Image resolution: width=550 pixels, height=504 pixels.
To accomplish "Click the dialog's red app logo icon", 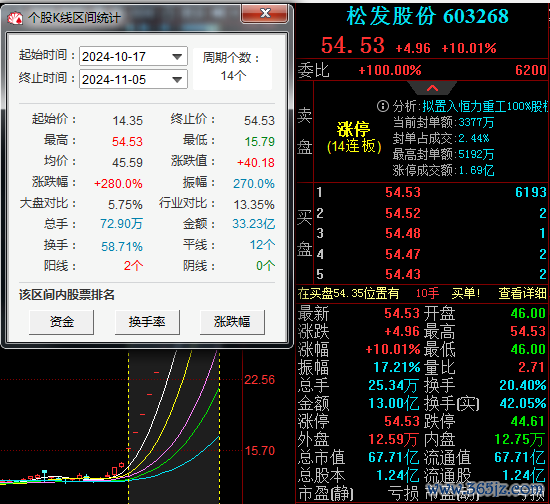I will pos(15,18).
